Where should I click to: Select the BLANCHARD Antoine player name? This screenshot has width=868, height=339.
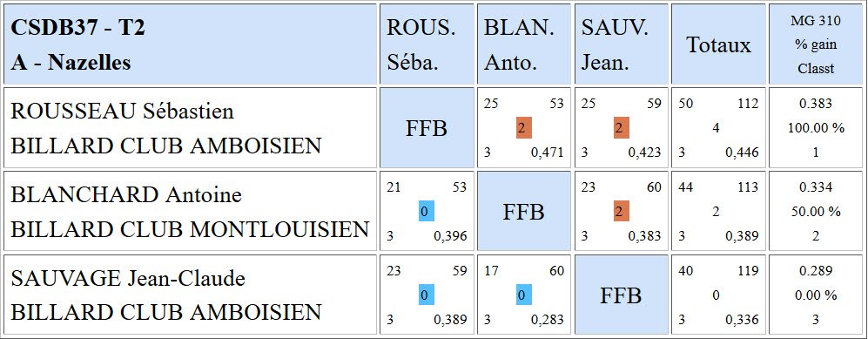[126, 195]
